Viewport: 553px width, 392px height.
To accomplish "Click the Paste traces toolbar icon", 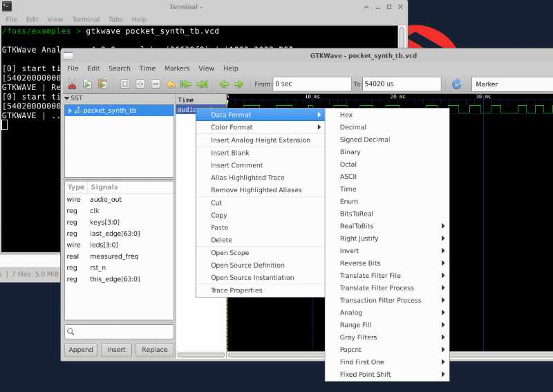I will [x=102, y=84].
